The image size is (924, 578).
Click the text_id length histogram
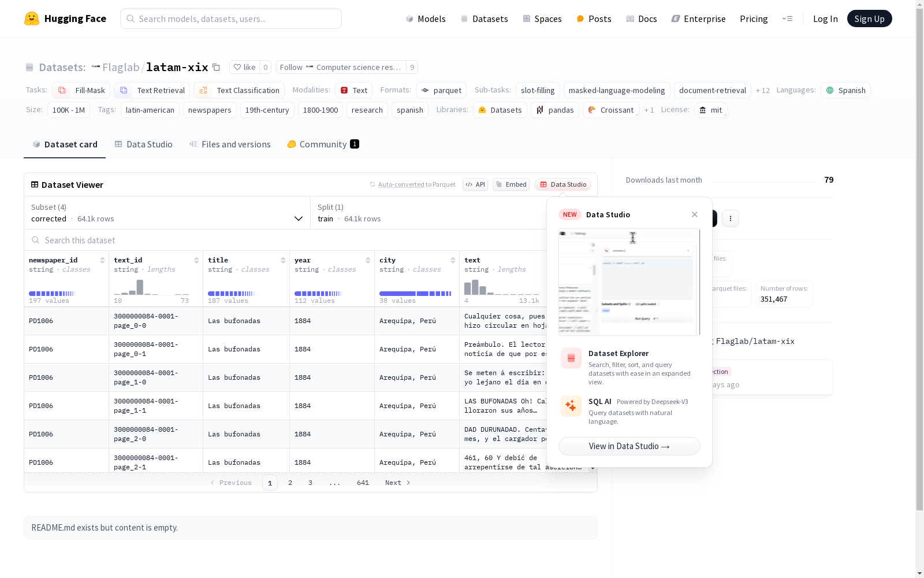[151, 287]
